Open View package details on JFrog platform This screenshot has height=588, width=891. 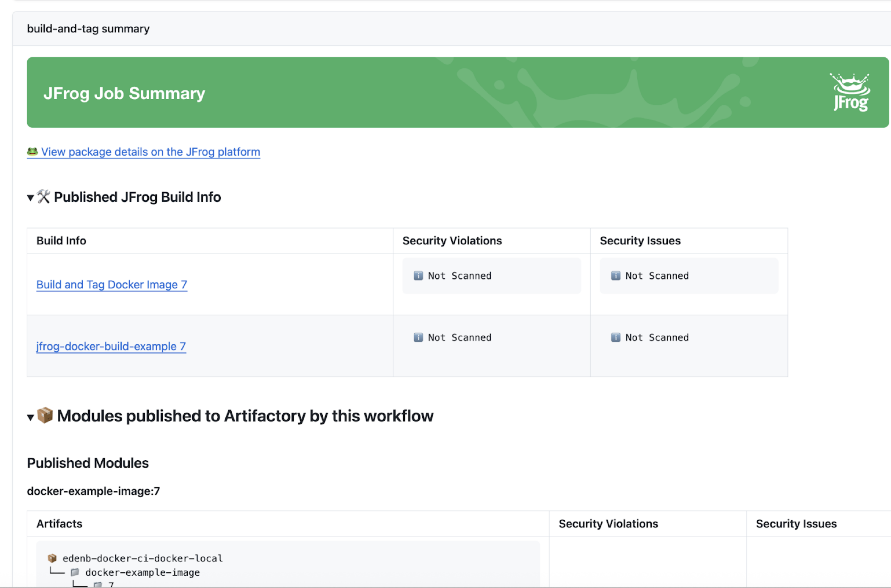pos(150,152)
